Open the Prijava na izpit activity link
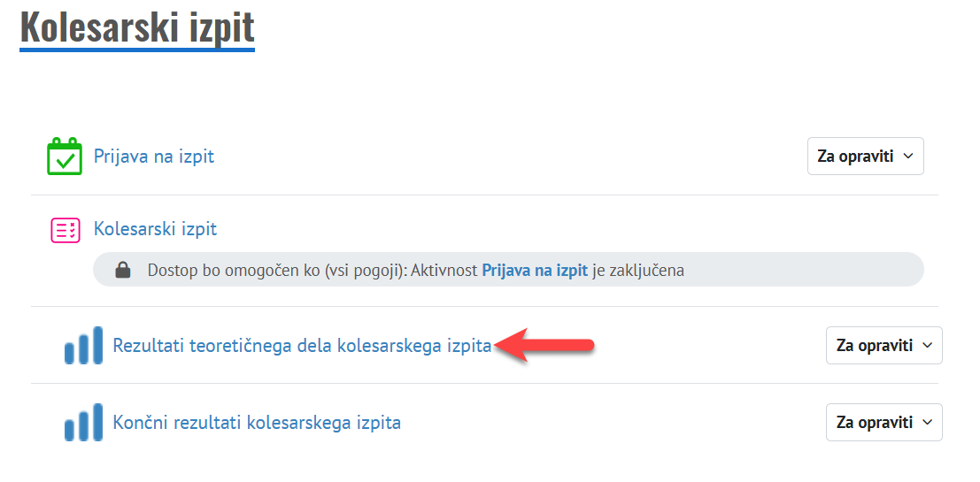Viewport: 980px width, 482px height. (x=154, y=157)
